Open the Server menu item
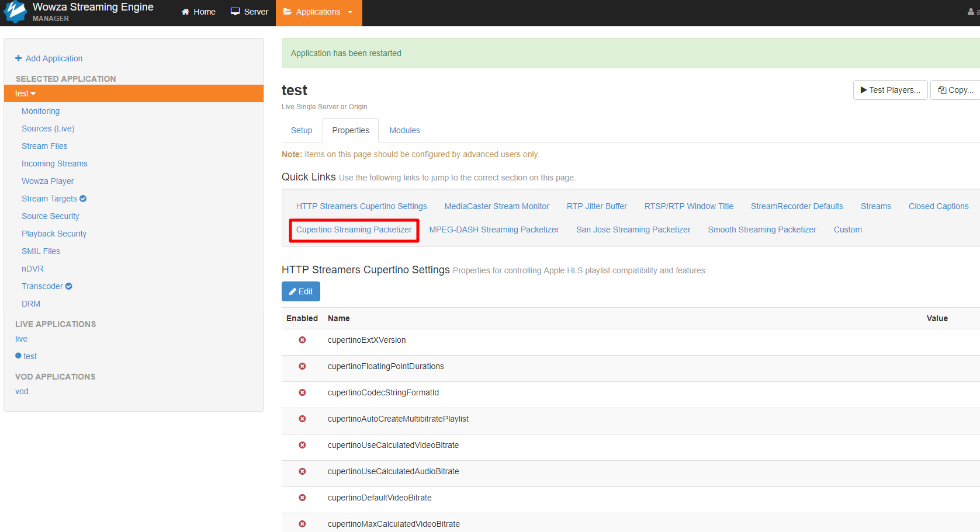980x532 pixels. point(250,12)
